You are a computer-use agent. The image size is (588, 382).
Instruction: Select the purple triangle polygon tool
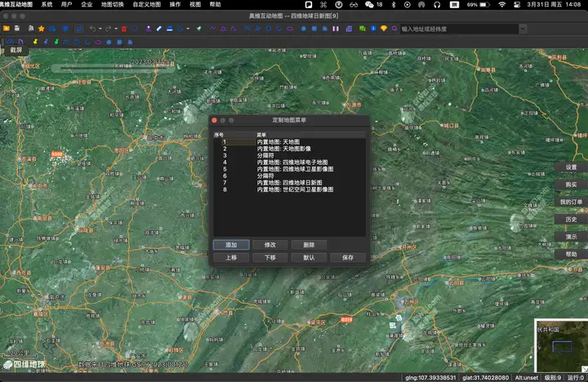(223, 29)
